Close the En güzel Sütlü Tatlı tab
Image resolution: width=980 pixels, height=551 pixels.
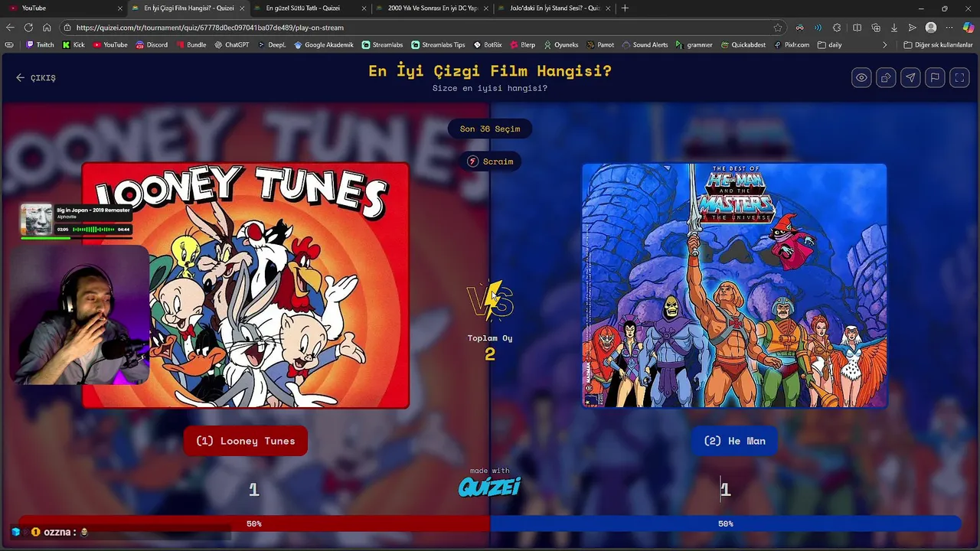364,8
